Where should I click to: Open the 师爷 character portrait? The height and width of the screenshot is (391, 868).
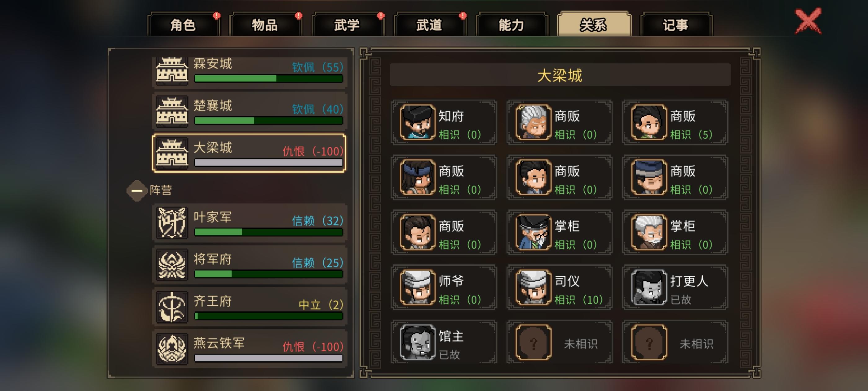pyautogui.click(x=418, y=287)
